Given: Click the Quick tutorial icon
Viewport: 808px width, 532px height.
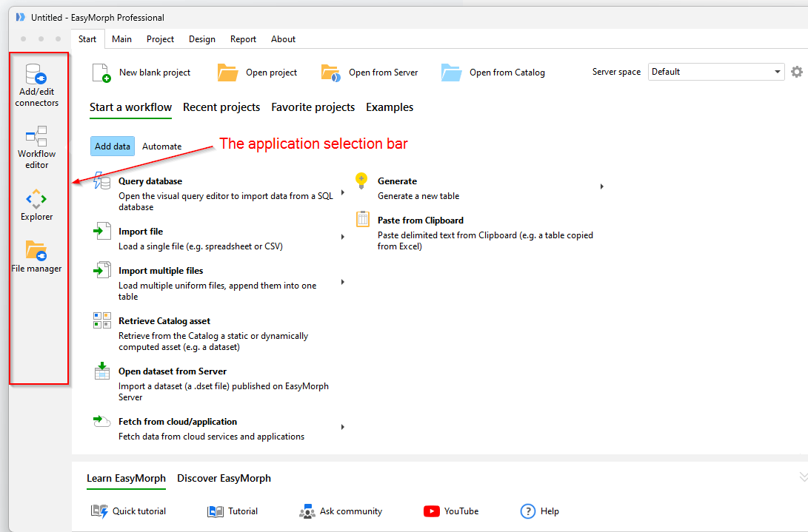Looking at the screenshot, I should pyautogui.click(x=99, y=511).
